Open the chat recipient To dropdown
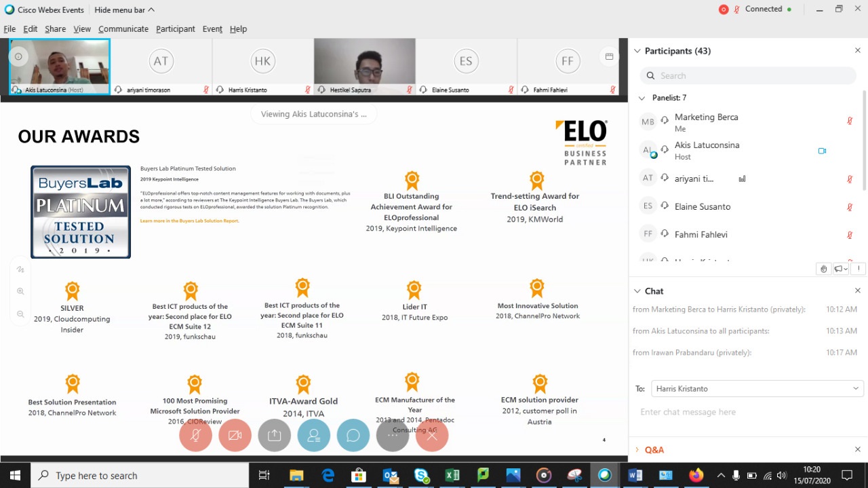Image resolution: width=868 pixels, height=488 pixels. pos(757,388)
